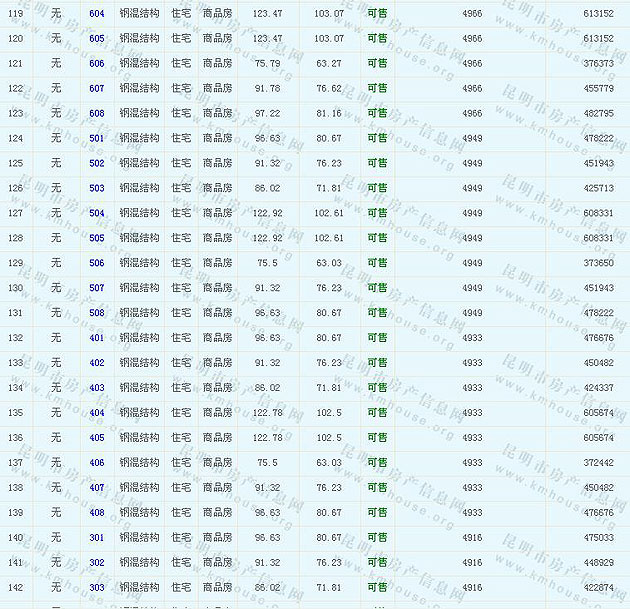Click room number 407

tap(96, 488)
